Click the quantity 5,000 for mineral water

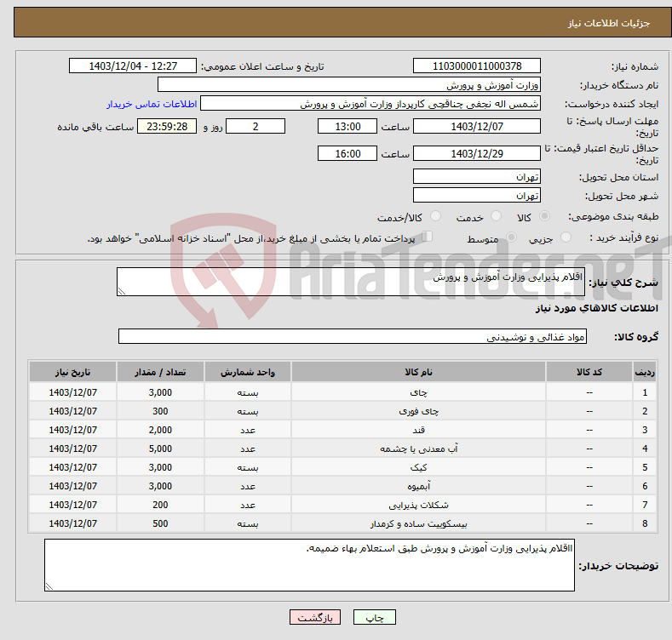pos(160,449)
